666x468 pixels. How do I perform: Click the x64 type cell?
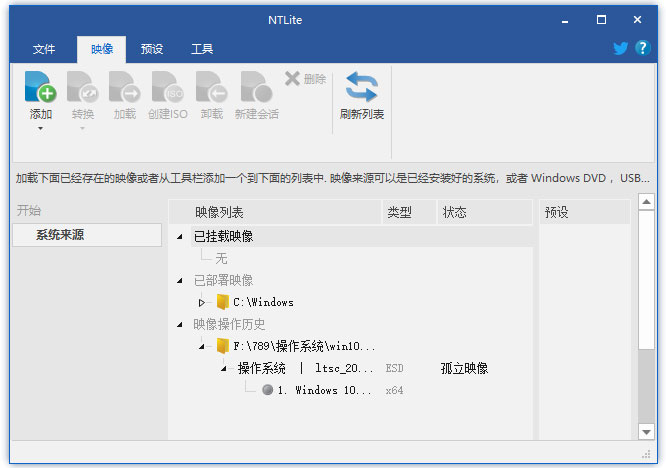coord(394,390)
